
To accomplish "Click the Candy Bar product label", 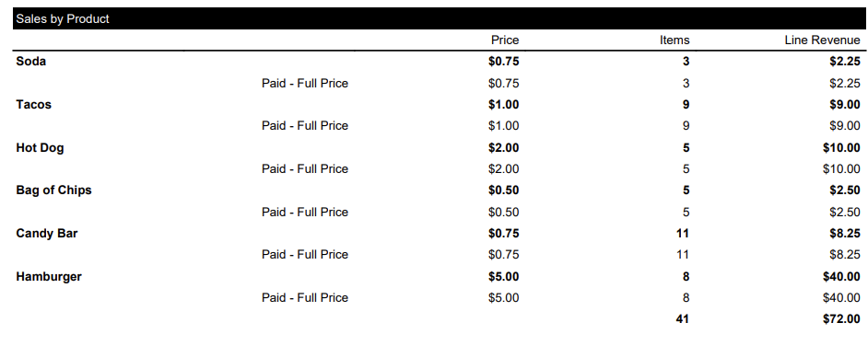I will click(x=47, y=233).
